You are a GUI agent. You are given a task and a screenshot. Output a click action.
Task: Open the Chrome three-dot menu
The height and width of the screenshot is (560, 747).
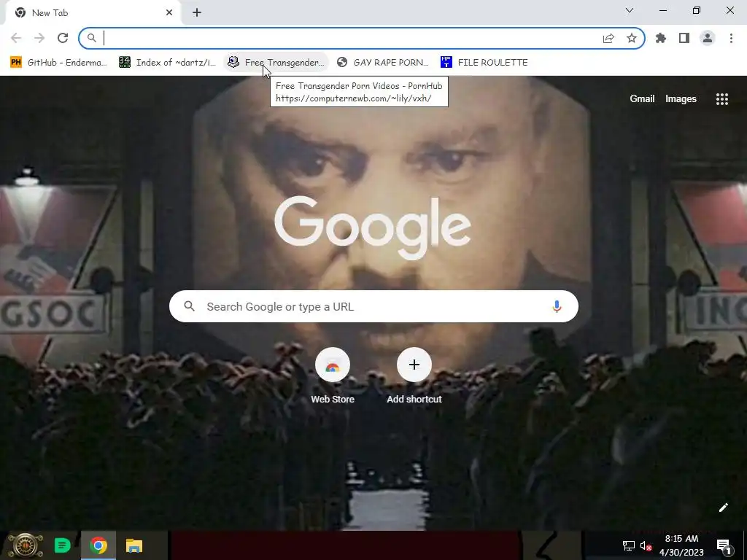click(x=731, y=38)
